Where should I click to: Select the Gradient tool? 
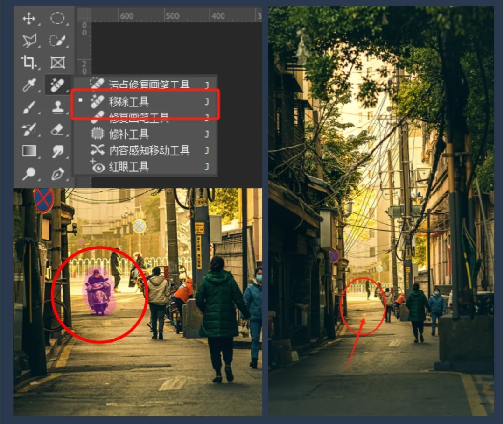[29, 151]
